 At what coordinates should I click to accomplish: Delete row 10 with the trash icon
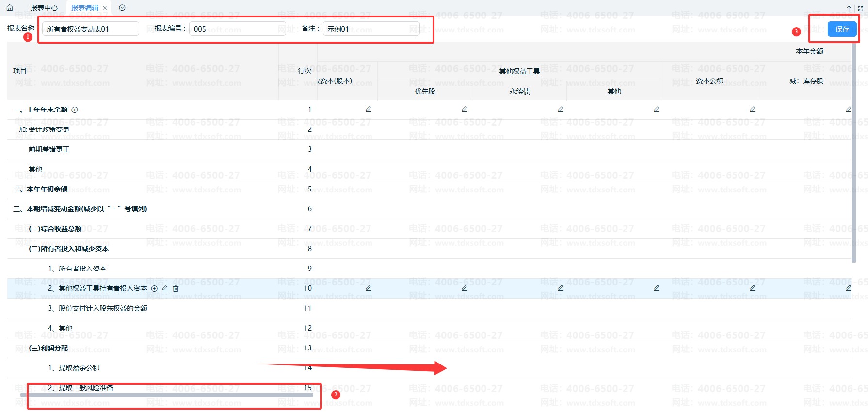coord(176,288)
